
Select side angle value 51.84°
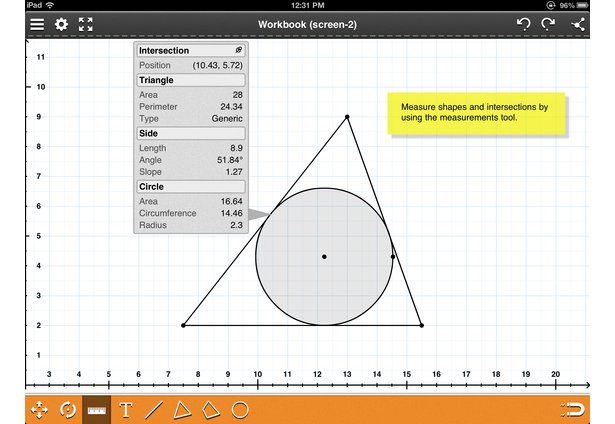(230, 160)
